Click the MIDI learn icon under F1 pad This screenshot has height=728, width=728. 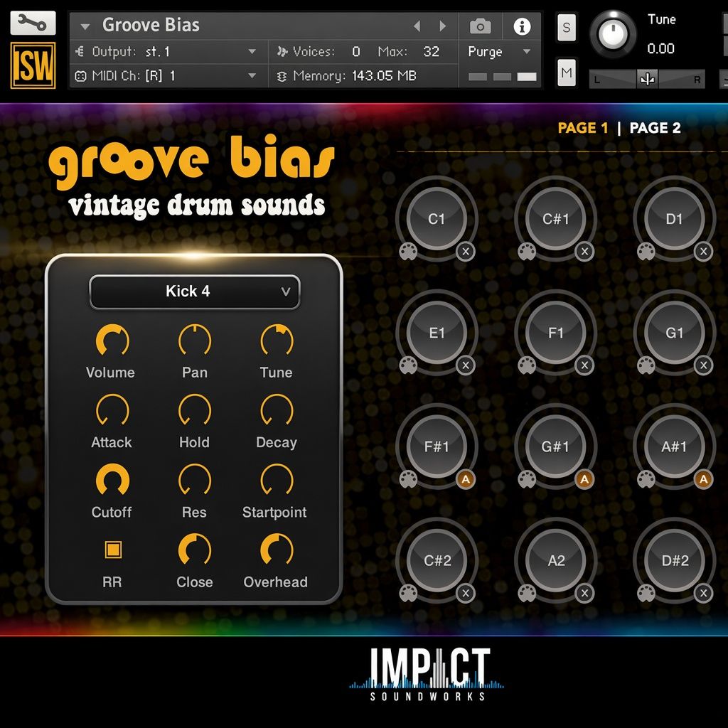coord(527,365)
